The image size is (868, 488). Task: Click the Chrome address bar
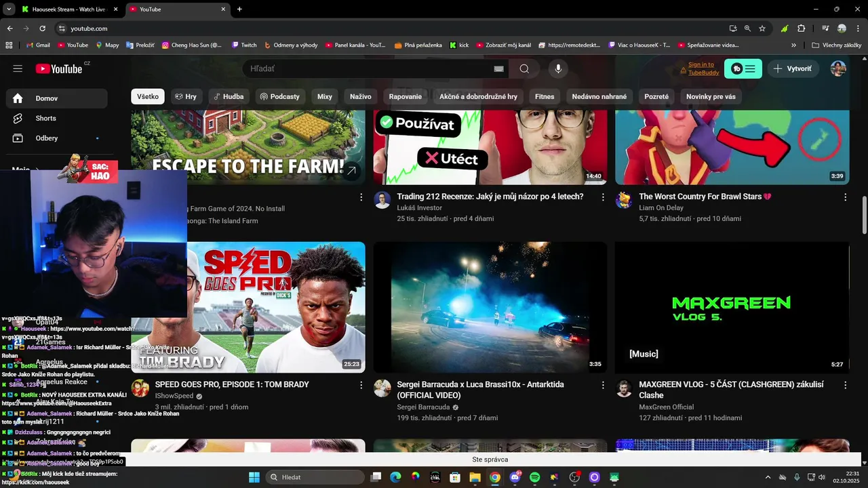click(390, 28)
